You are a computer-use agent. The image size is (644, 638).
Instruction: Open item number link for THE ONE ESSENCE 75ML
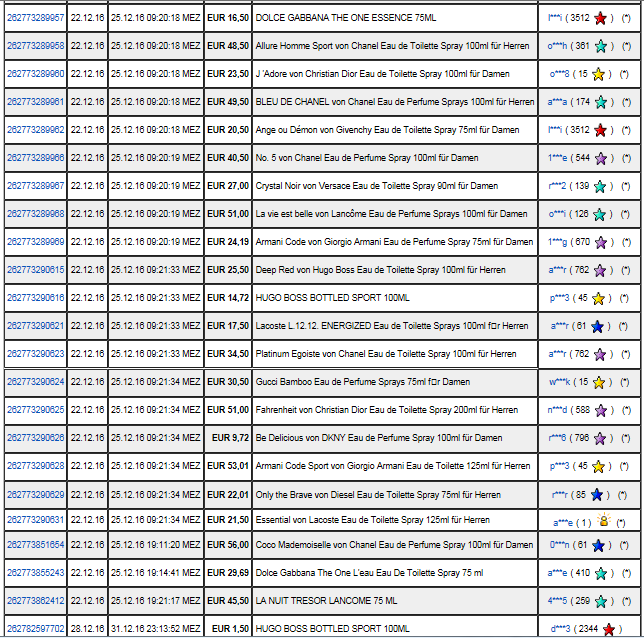36,18
